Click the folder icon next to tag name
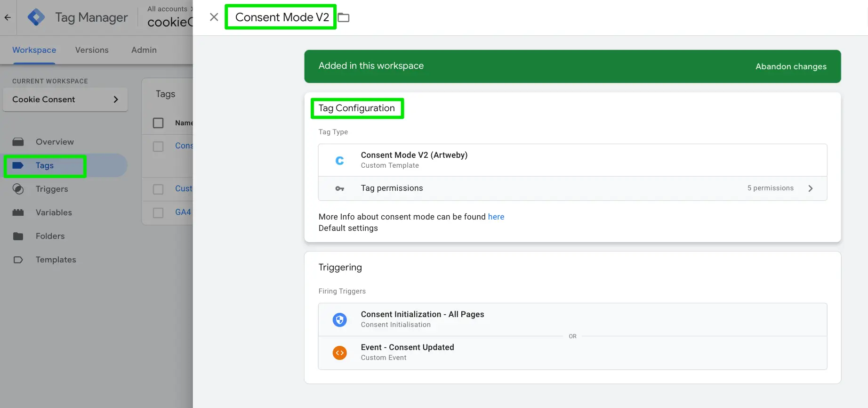The image size is (868, 408). click(344, 17)
